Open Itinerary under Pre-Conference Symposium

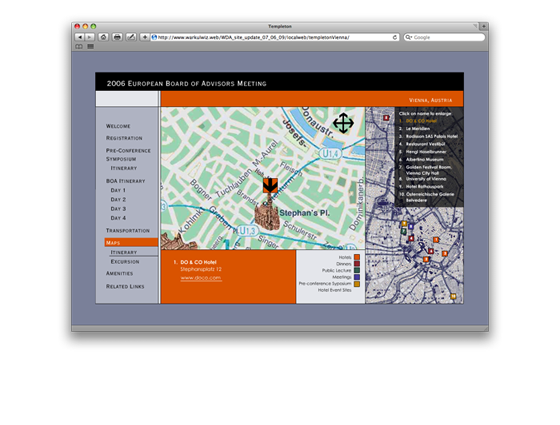pos(124,168)
